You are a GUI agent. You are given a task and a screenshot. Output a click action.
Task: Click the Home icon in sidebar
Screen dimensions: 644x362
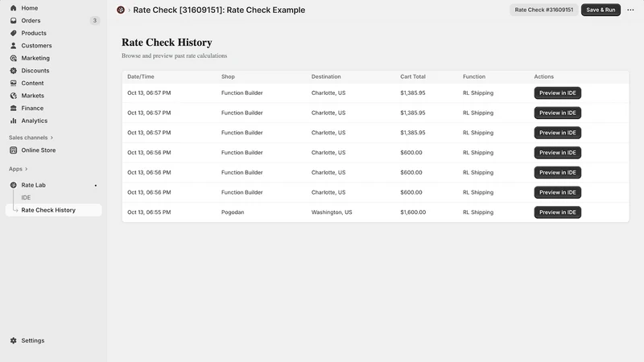[13, 8]
